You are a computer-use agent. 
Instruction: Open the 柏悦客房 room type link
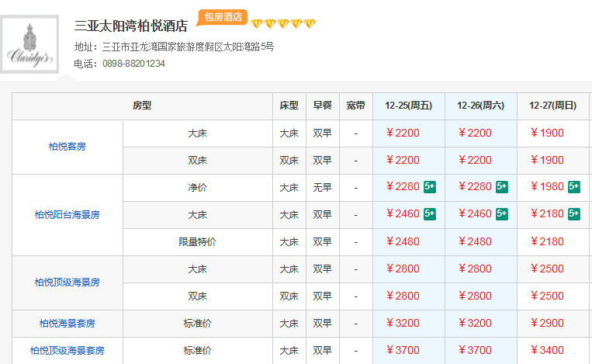click(67, 147)
